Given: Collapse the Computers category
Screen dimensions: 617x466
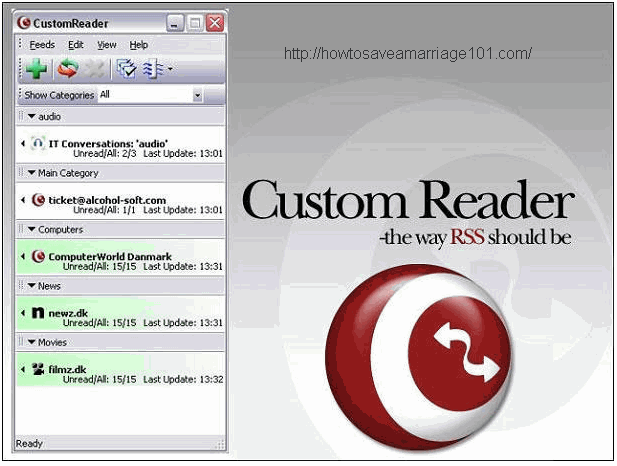Looking at the screenshot, I should 32,229.
